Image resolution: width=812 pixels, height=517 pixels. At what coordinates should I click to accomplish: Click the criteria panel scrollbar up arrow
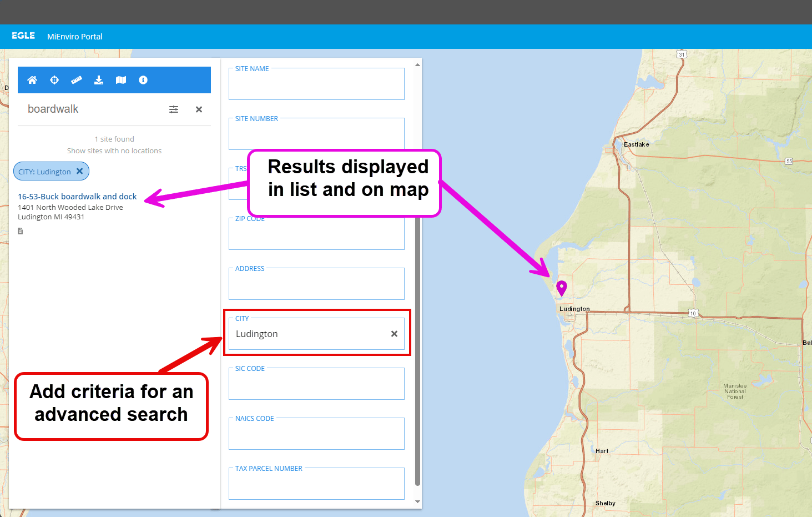(x=417, y=65)
